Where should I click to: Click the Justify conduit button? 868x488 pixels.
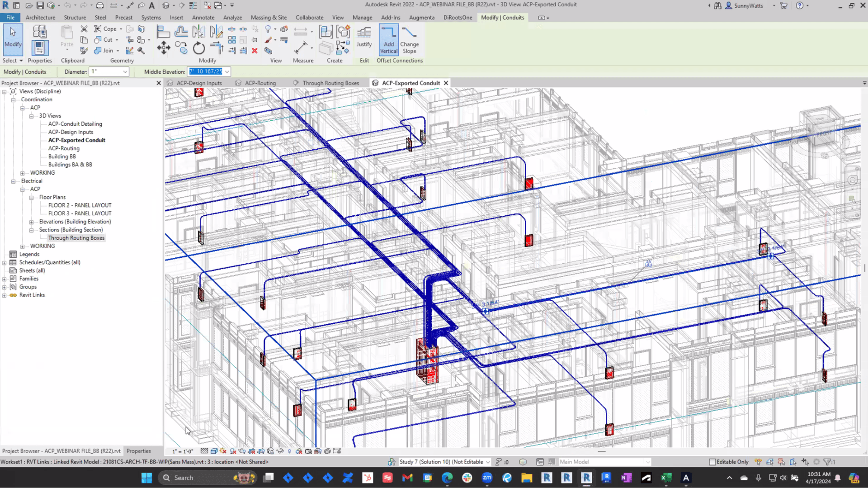coord(364,36)
